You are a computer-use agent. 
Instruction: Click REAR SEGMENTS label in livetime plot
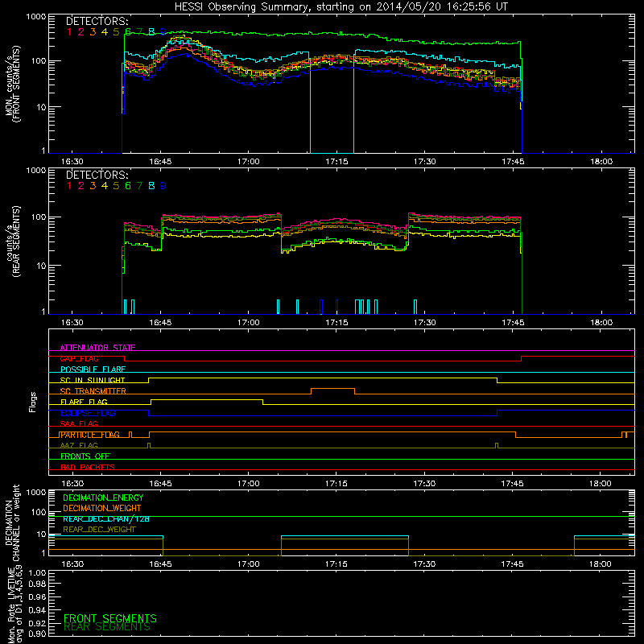(x=107, y=626)
